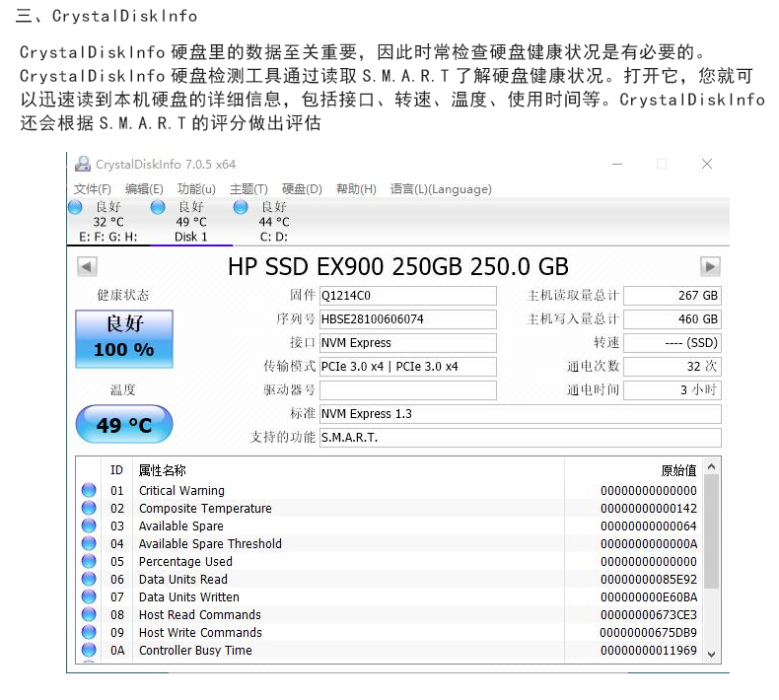Viewport: 779px width, 700px height.
Task: Open the 硬盘(D) menu
Action: (x=302, y=189)
